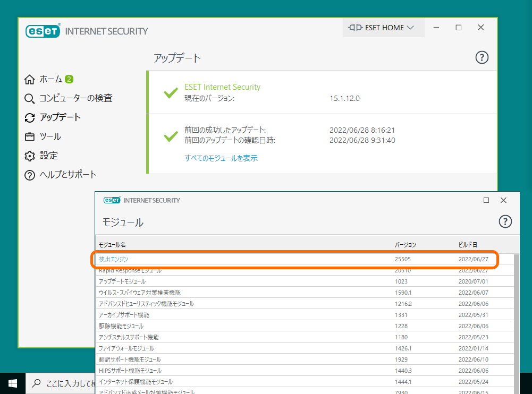The height and width of the screenshot is (394, 532).
Task: Click the help question mark on アップデート page
Action: click(x=482, y=57)
